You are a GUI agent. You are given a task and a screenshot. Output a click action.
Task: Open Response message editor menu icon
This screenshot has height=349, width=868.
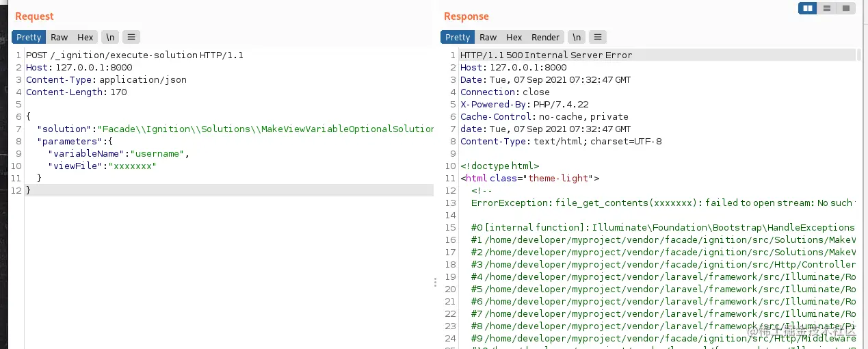[598, 37]
